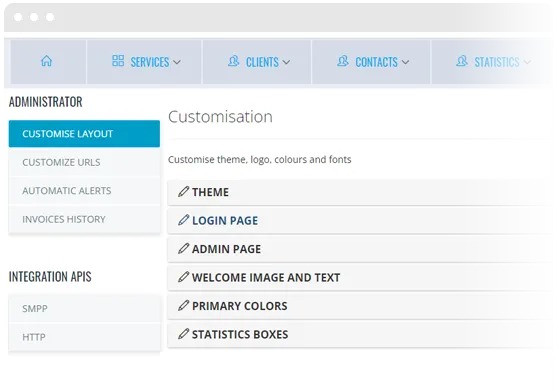Click the Services grid icon

tap(118, 61)
